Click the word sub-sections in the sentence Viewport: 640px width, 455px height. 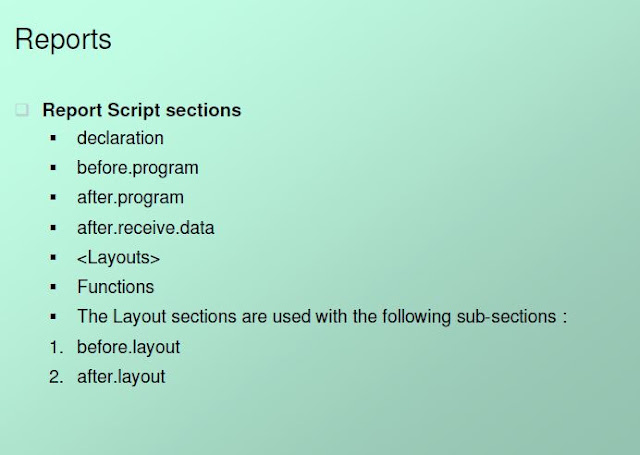pos(506,317)
